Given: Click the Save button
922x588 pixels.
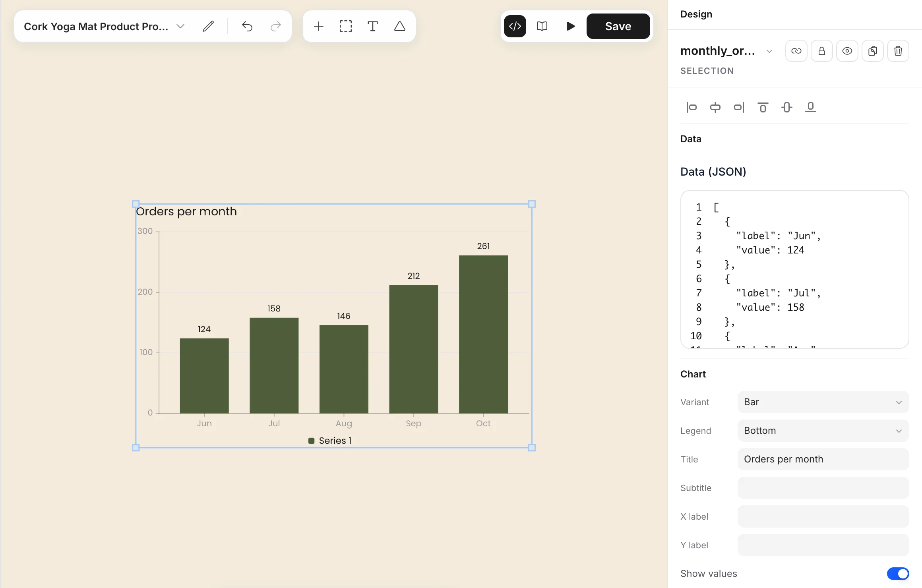Looking at the screenshot, I should tap(618, 26).
